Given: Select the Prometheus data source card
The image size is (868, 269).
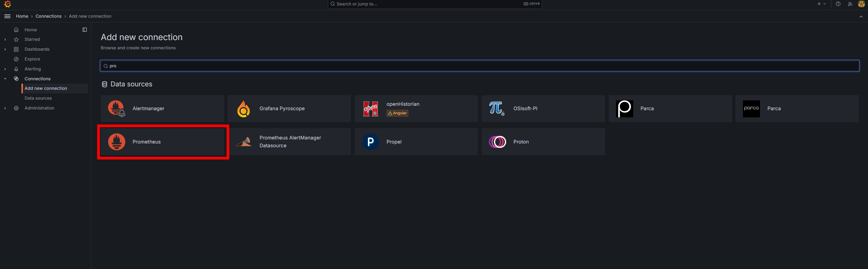Looking at the screenshot, I should pyautogui.click(x=162, y=142).
